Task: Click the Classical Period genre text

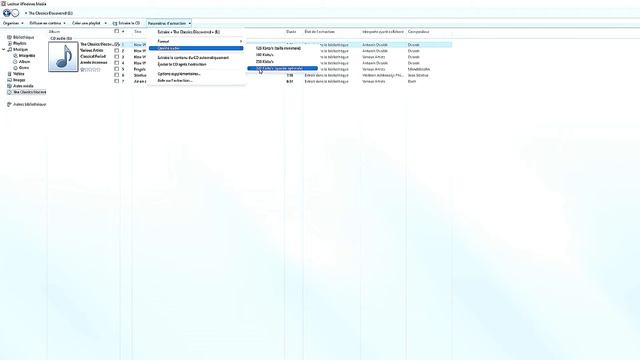Action: 93,56
